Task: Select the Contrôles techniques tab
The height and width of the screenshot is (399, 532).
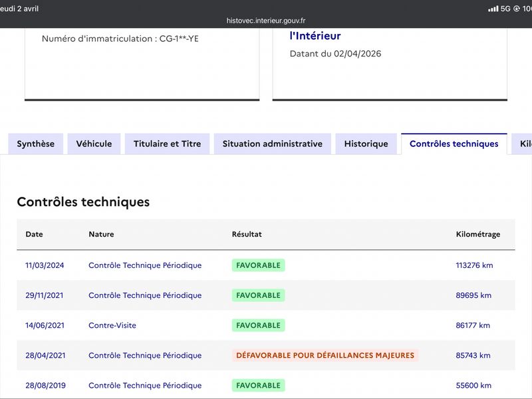Action: click(x=454, y=144)
